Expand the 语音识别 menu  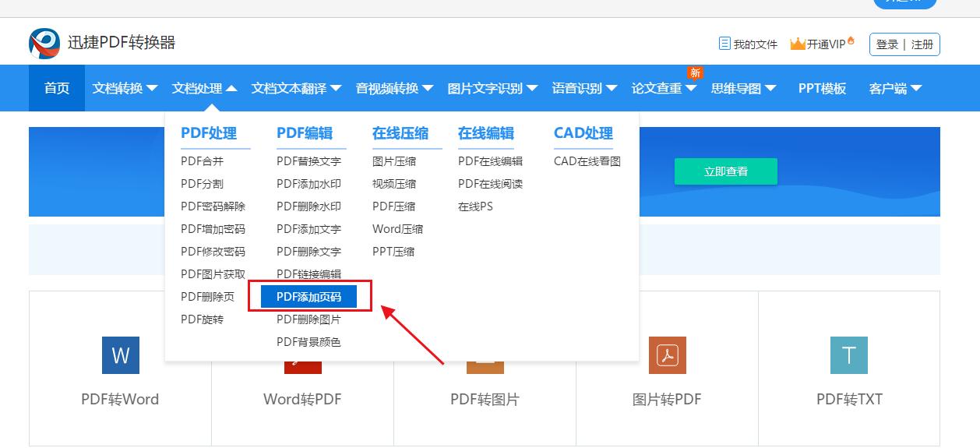[x=584, y=88]
